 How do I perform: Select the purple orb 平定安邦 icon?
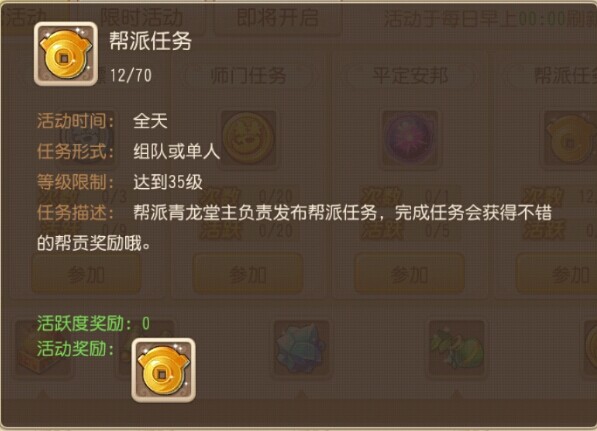point(410,138)
